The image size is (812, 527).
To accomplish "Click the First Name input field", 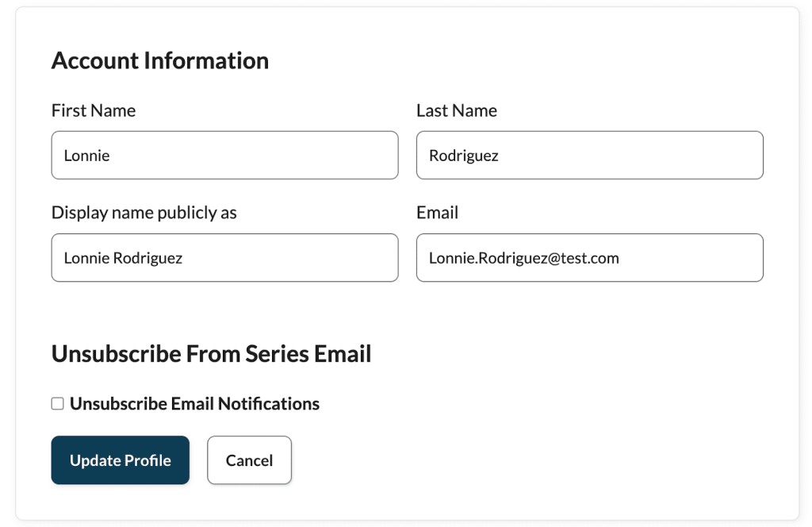I will pos(224,155).
